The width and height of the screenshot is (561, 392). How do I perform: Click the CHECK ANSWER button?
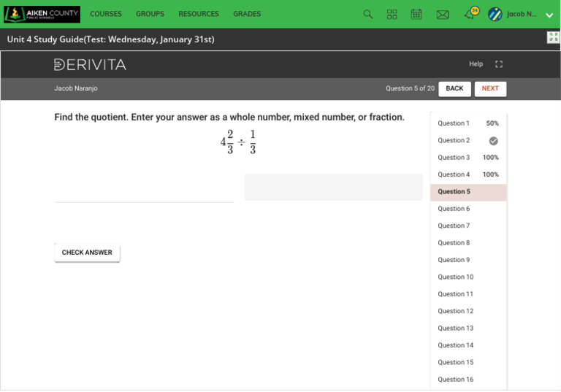pos(87,253)
